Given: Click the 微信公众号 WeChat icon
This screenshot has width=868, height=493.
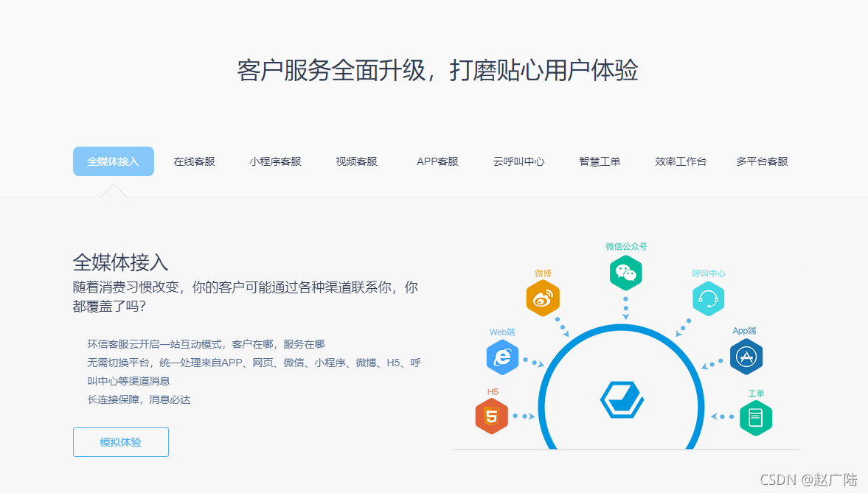Looking at the screenshot, I should pyautogui.click(x=625, y=272).
